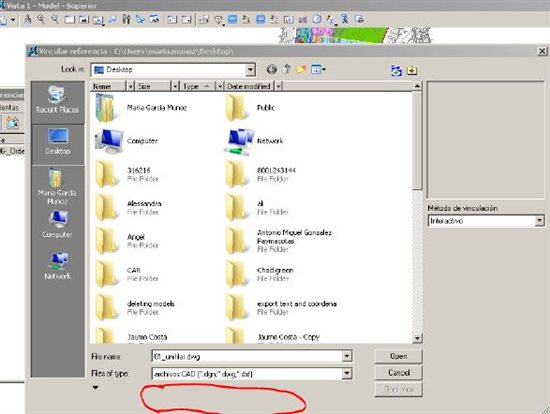Select the Network item in the file list

coord(254,141)
